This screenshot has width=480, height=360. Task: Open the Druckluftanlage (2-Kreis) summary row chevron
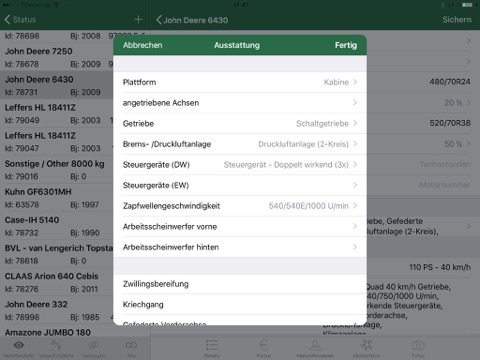(468, 226)
